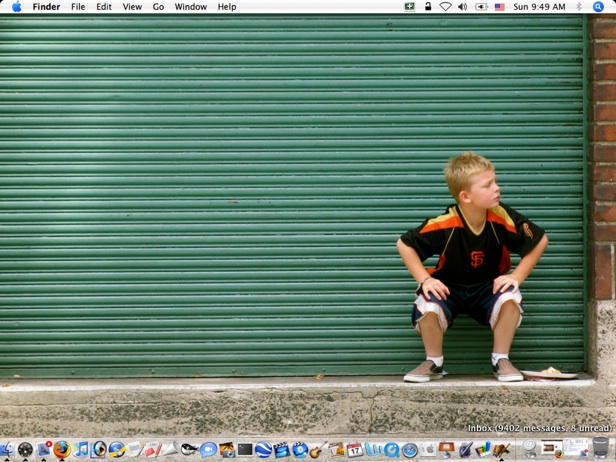The width and height of the screenshot is (616, 462).
Task: Open System Preferences in the dock
Action: (429, 449)
